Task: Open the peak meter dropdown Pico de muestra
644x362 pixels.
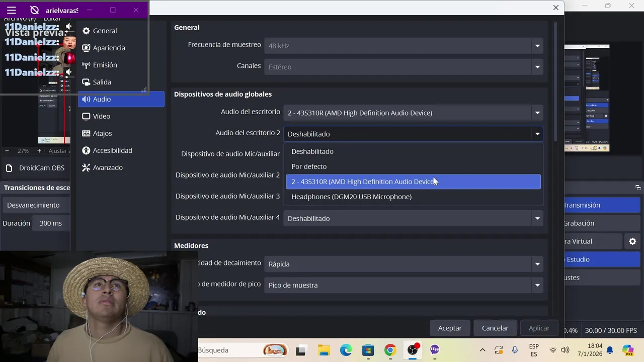Action: (x=404, y=285)
